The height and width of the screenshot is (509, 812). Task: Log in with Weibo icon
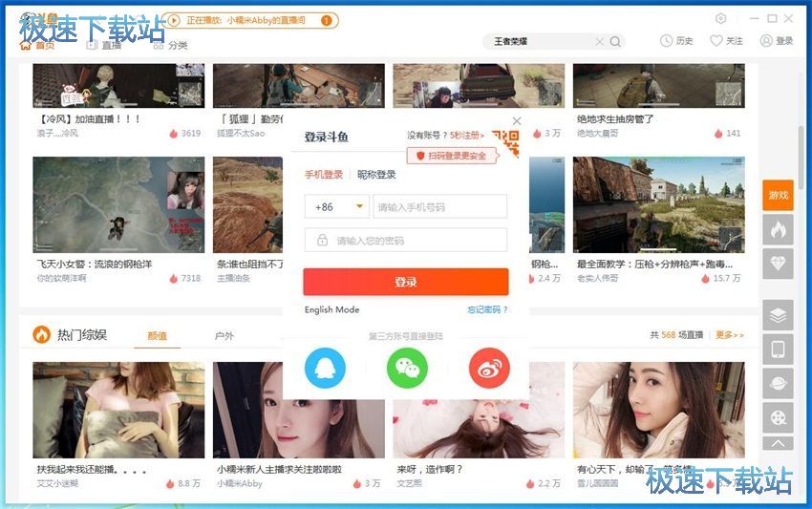point(489,369)
